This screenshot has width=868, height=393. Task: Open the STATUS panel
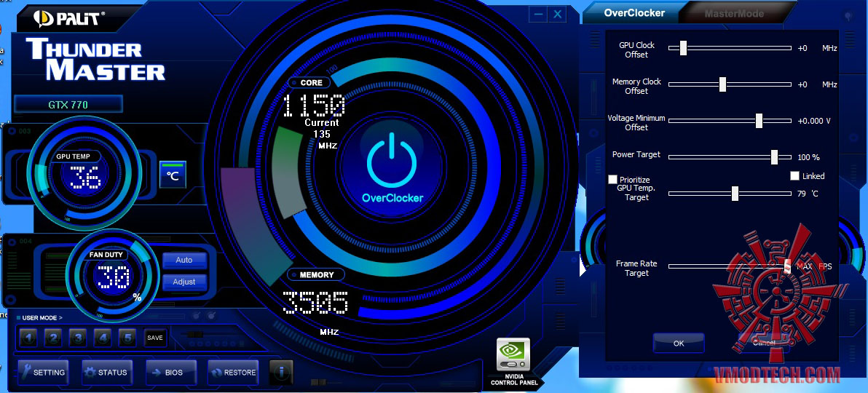point(107,373)
